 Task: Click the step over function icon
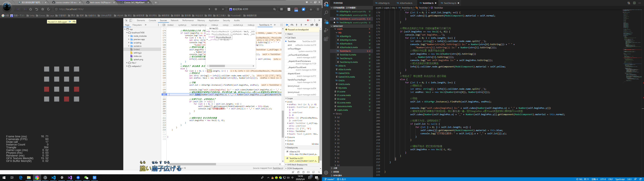[292, 25]
